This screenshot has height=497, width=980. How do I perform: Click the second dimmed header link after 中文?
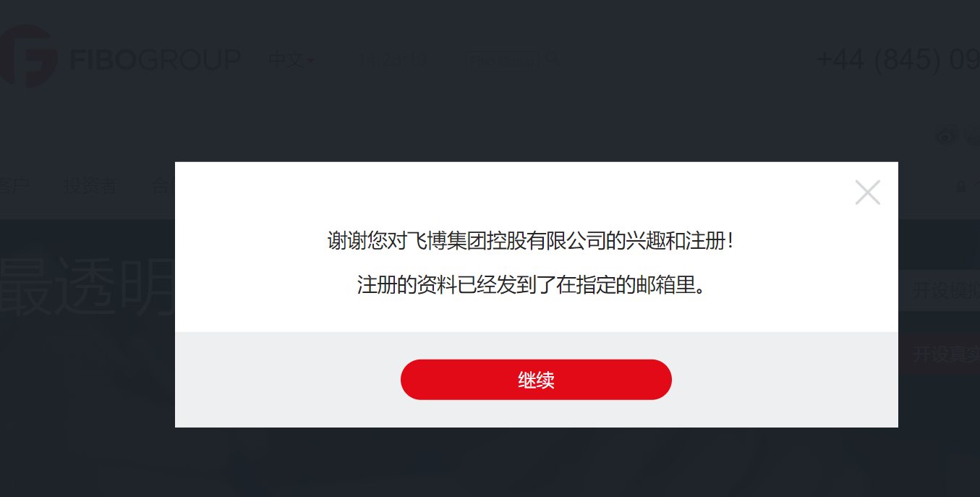[x=503, y=59]
